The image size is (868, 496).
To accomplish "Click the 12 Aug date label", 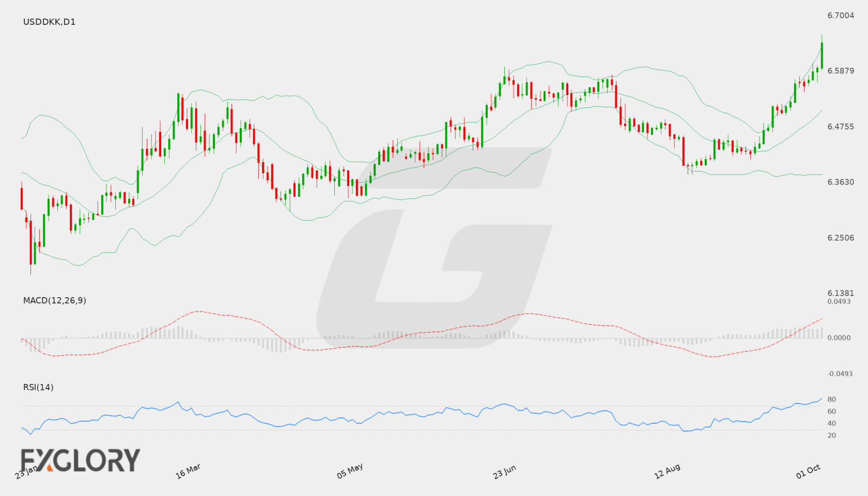I will 667,472.
